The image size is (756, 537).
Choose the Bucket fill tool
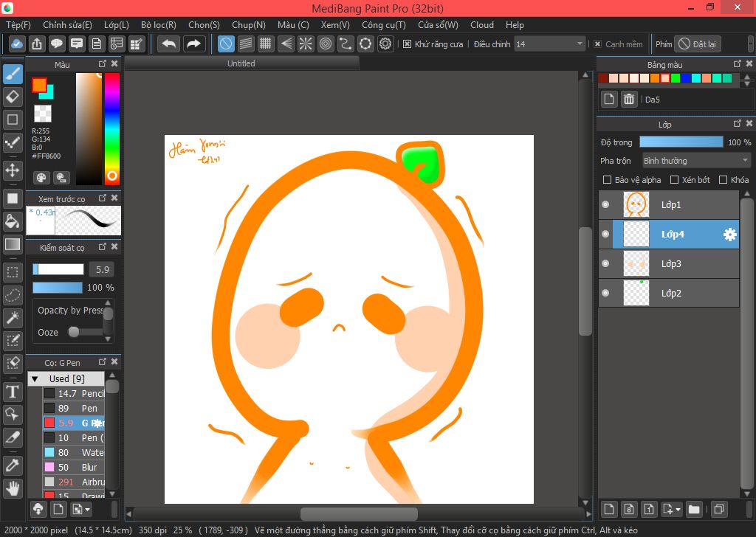point(13,221)
